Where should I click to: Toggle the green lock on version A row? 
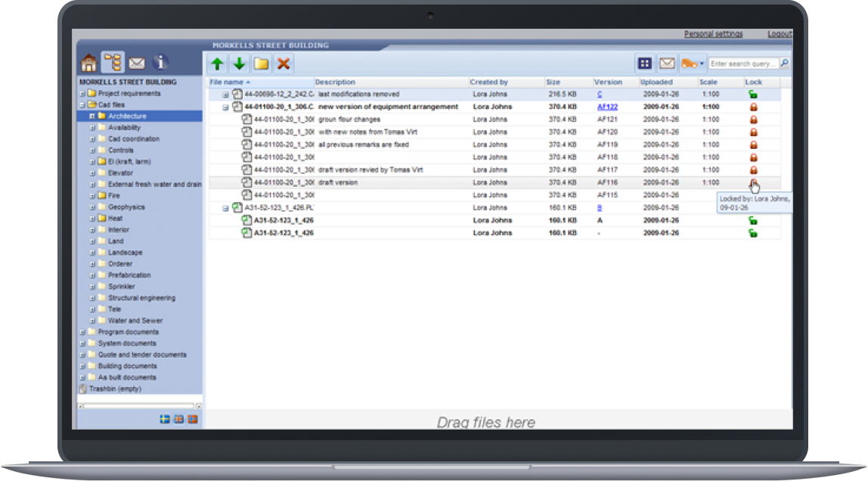coord(753,220)
